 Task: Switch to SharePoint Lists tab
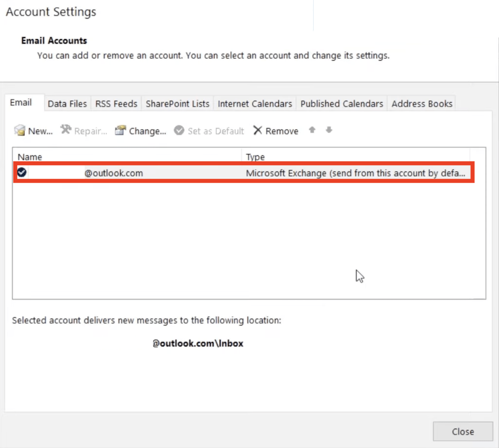(178, 104)
